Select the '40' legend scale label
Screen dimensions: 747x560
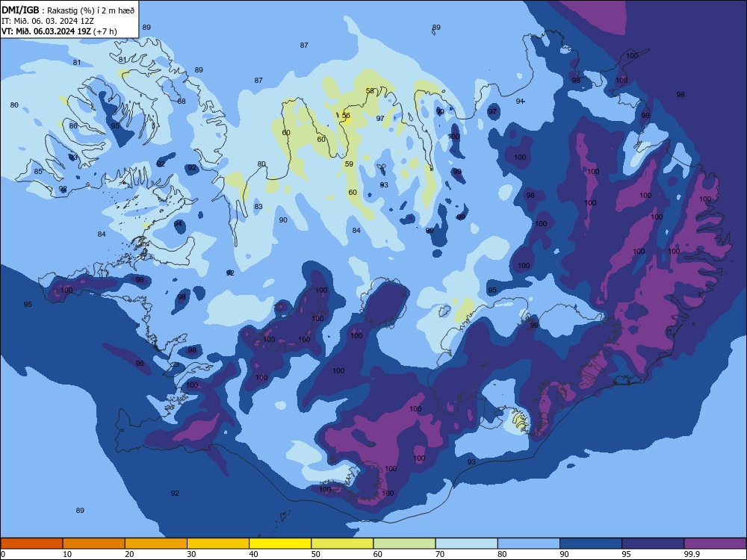coord(254,554)
